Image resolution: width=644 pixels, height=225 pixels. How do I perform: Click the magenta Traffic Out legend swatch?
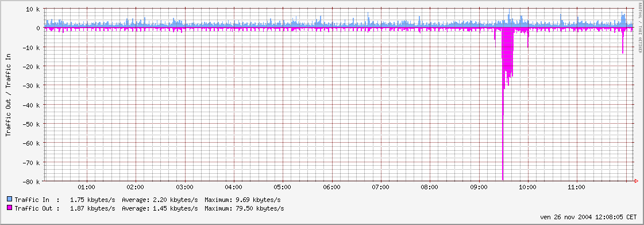point(9,208)
